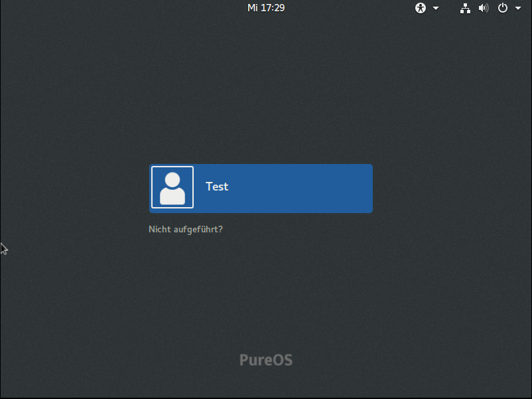
Task: Click the username label "Test"
Action: click(x=217, y=187)
